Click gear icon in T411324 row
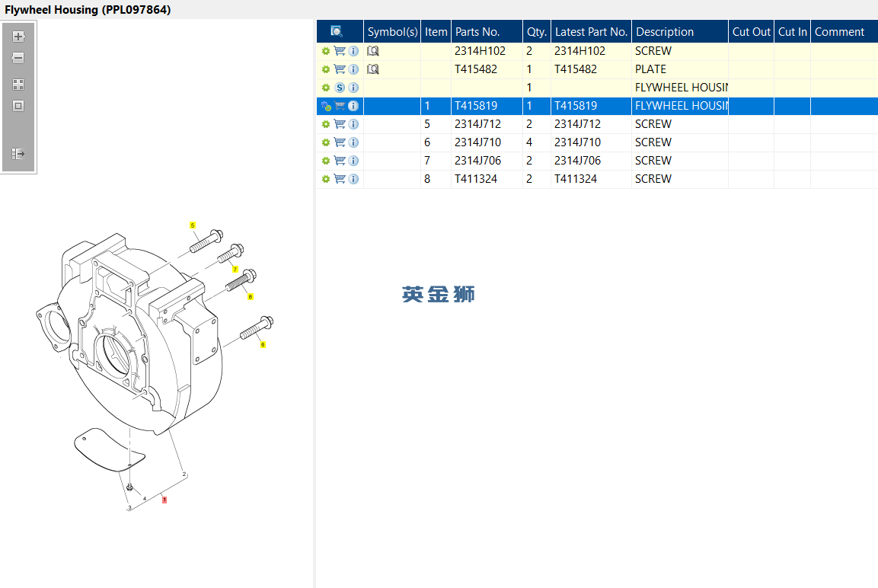 (x=326, y=179)
